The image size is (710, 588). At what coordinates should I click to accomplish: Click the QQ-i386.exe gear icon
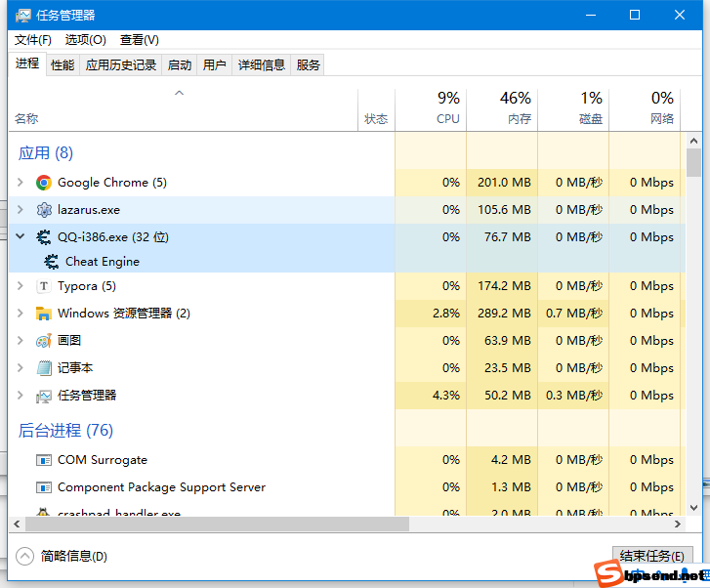tap(44, 237)
